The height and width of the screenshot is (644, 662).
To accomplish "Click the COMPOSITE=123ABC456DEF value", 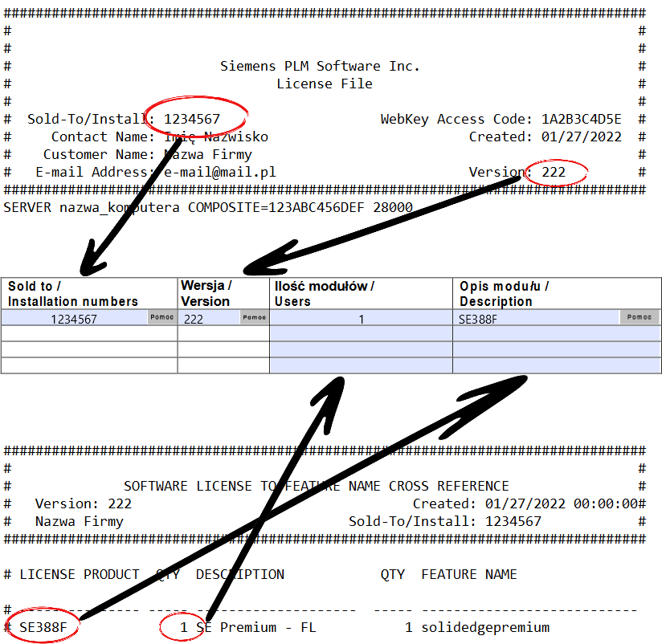I will [x=276, y=208].
